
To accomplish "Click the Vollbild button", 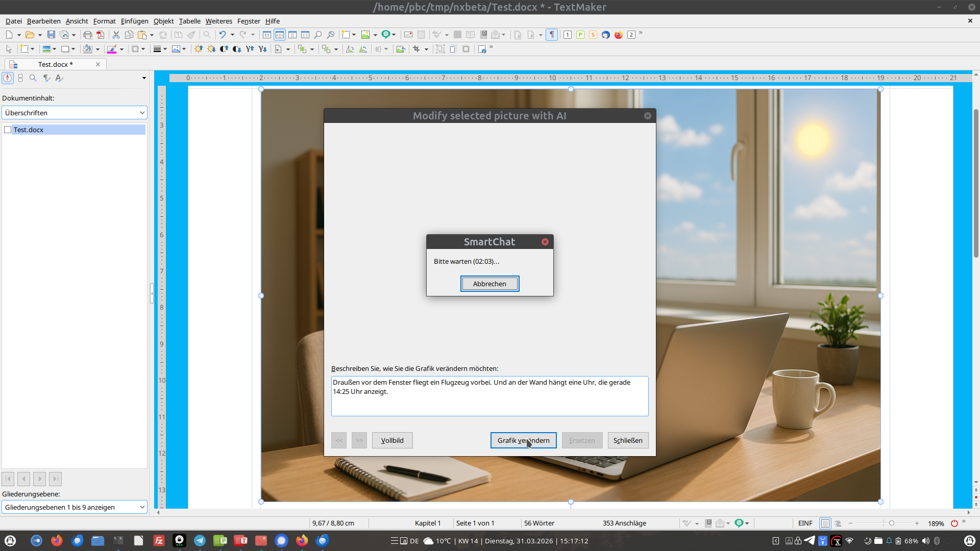I will [x=393, y=440].
